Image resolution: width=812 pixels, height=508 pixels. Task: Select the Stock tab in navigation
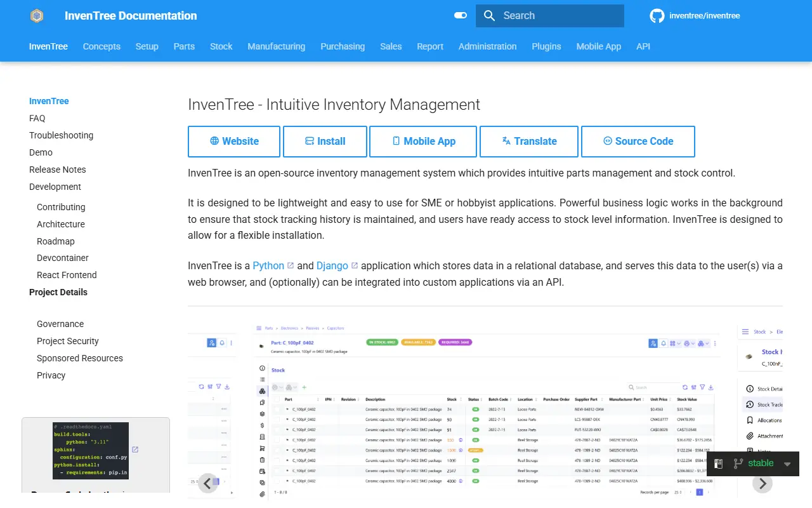pos(221,46)
